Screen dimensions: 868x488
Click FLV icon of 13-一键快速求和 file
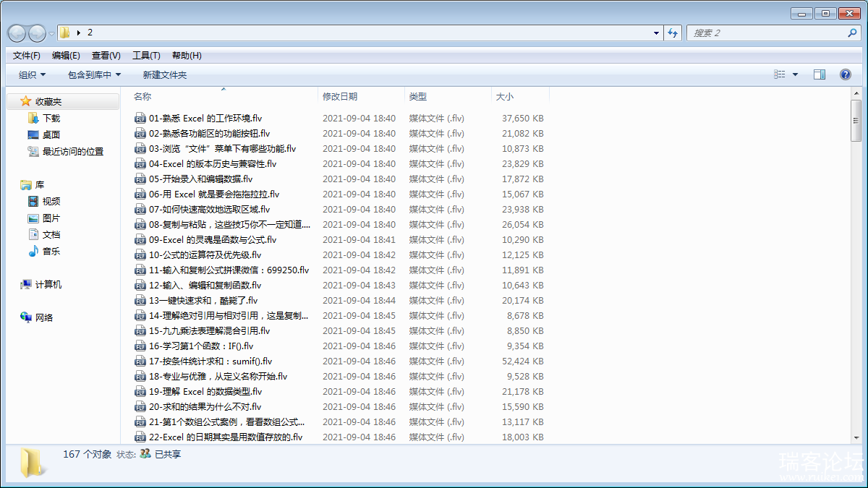pos(140,301)
